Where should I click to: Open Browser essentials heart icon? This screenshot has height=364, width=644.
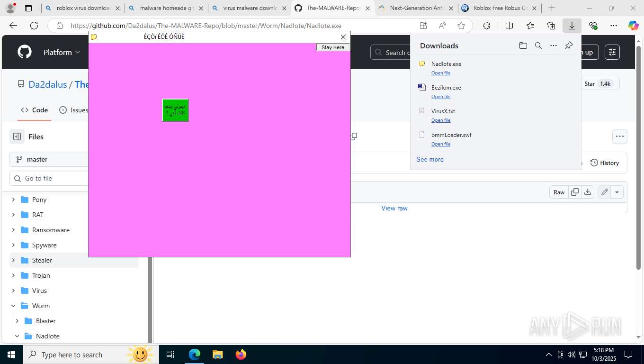pos(593,26)
